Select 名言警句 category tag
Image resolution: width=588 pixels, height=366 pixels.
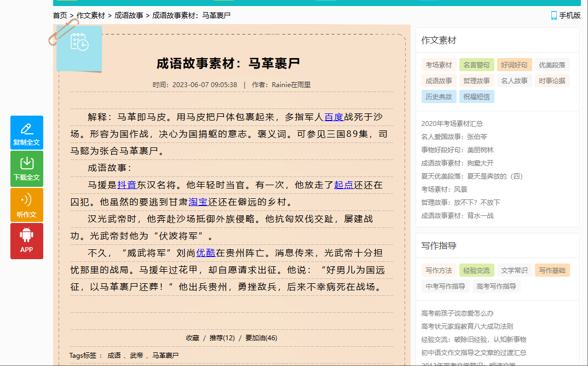[477, 65]
